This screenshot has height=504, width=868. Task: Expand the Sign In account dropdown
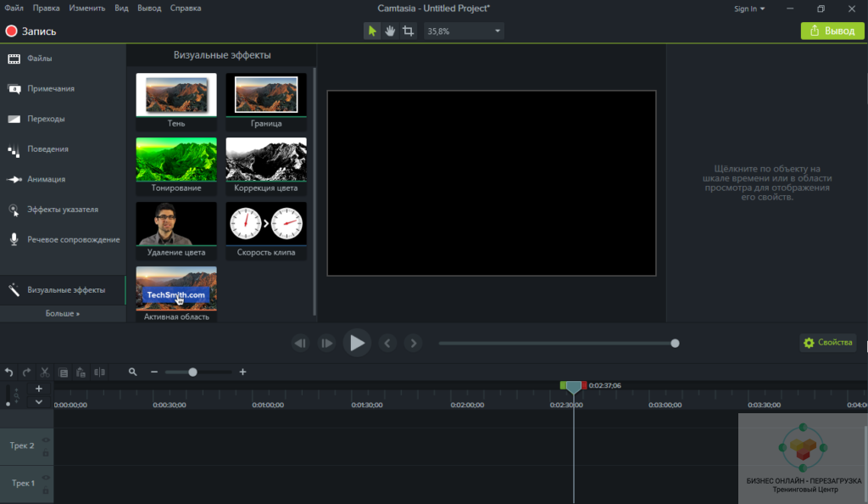(x=749, y=8)
